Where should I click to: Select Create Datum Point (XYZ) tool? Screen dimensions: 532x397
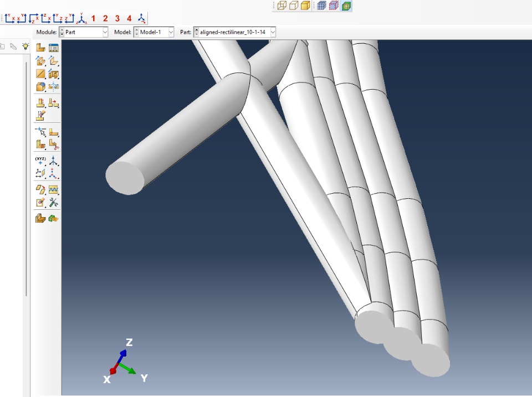click(40, 161)
